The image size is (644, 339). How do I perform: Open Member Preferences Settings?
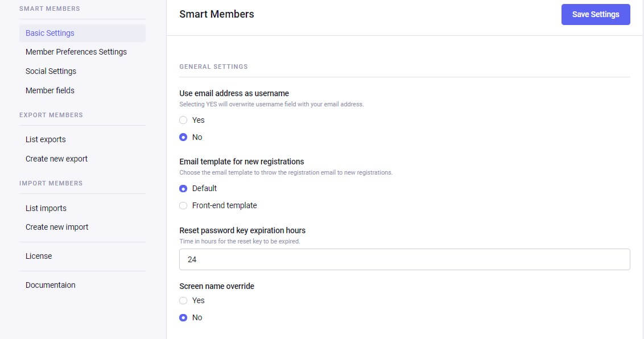[76, 52]
